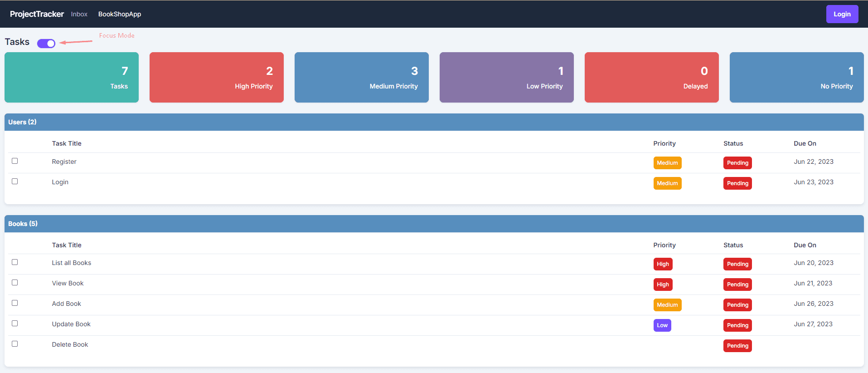The height and width of the screenshot is (373, 868).
Task: Tick the Delete Book task checkbox
Action: (x=15, y=344)
